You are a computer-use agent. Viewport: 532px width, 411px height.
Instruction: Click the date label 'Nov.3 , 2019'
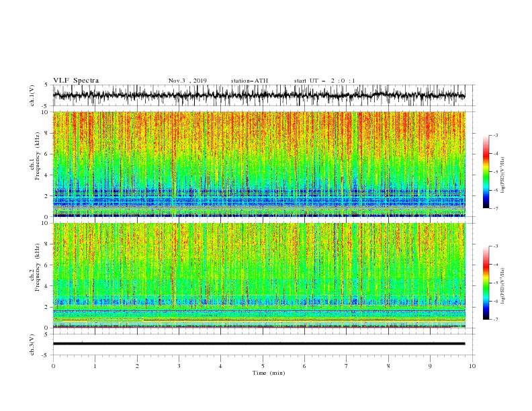pyautogui.click(x=187, y=81)
